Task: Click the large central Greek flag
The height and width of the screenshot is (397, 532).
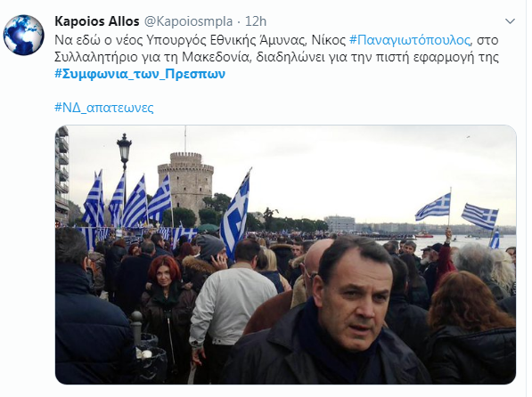Action: [235, 213]
